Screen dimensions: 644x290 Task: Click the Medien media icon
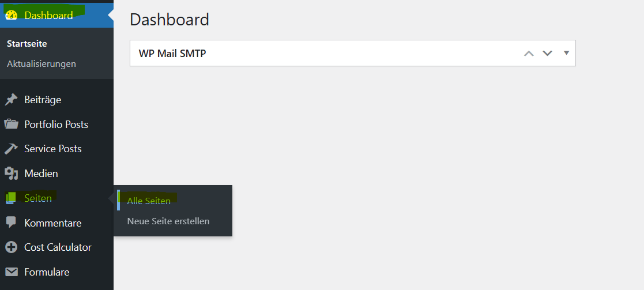12,174
